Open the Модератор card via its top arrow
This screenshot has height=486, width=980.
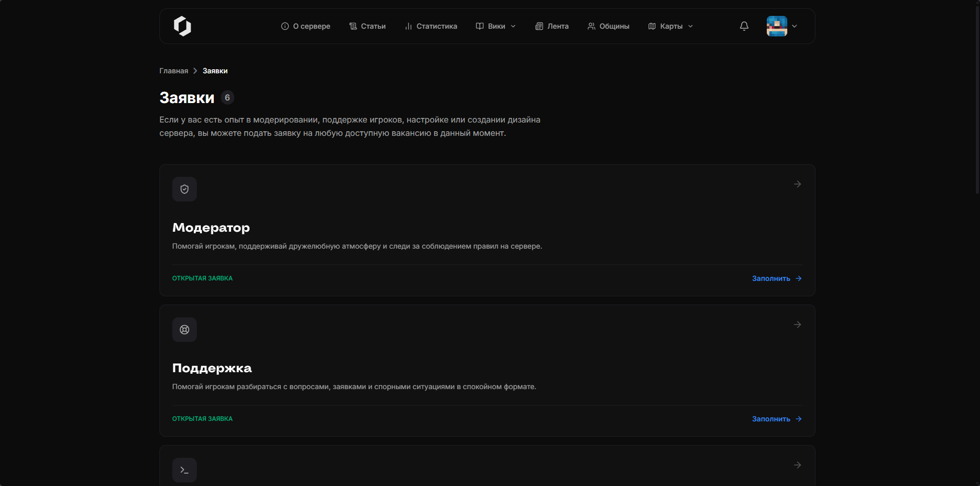pos(798,184)
